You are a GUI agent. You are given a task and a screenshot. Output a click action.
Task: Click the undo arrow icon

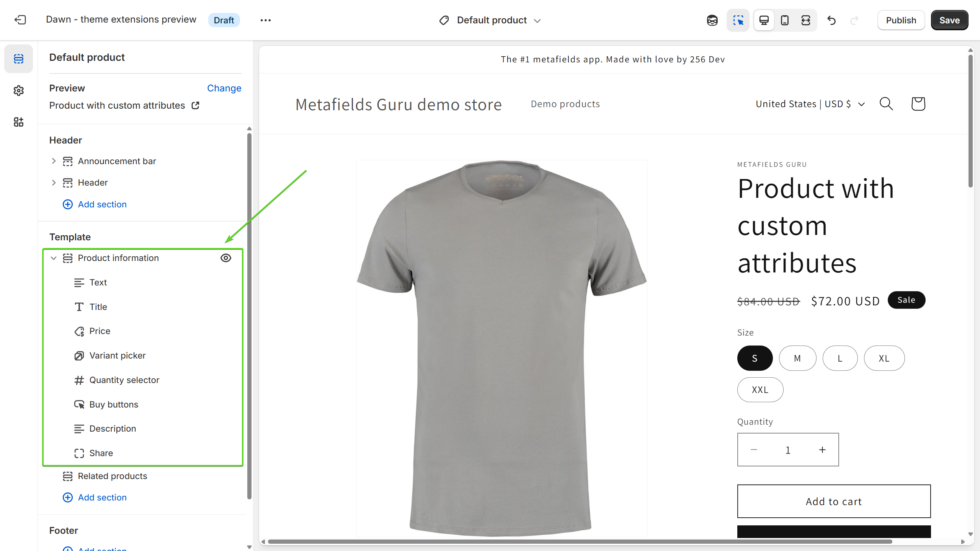831,20
